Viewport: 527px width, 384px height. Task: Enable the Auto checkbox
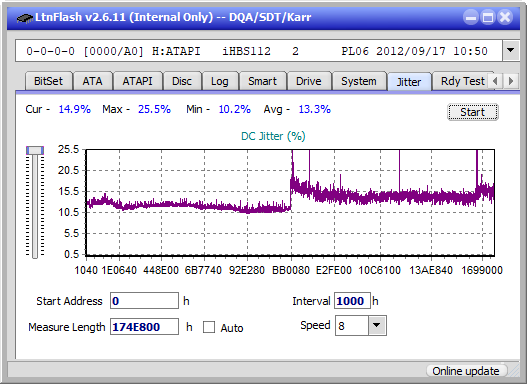pyautogui.click(x=209, y=327)
